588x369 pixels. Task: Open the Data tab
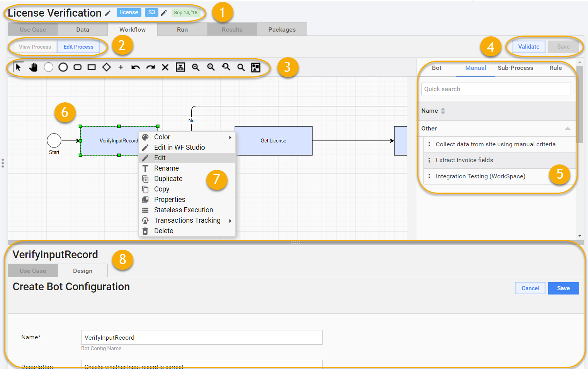pos(83,29)
